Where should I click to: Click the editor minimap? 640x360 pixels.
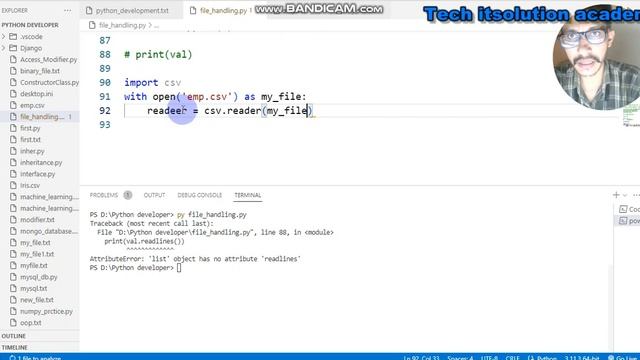tap(631, 115)
